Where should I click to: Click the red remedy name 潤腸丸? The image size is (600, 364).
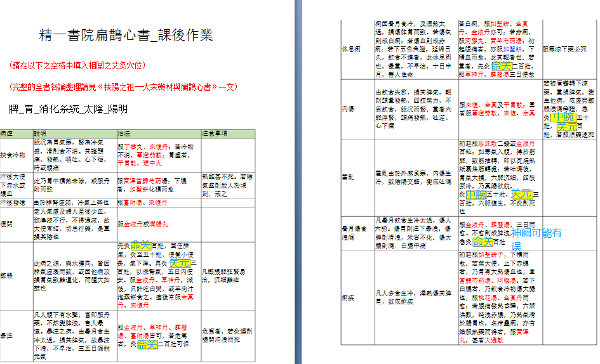(159, 224)
